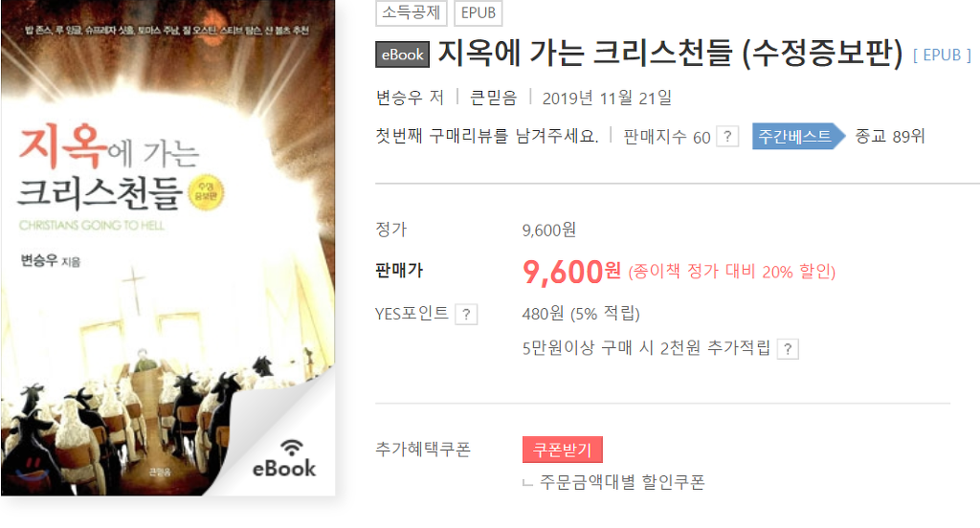Click the 주간베스트 arrow badge

[x=798, y=136]
